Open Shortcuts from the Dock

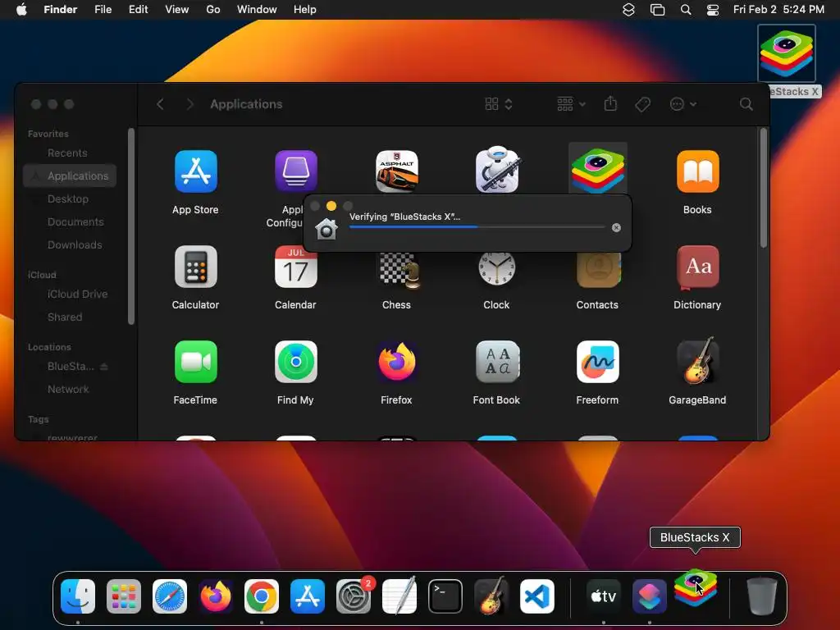650,596
